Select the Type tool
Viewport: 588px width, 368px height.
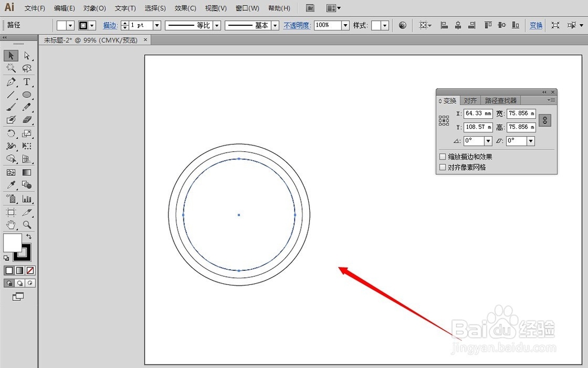click(x=26, y=82)
